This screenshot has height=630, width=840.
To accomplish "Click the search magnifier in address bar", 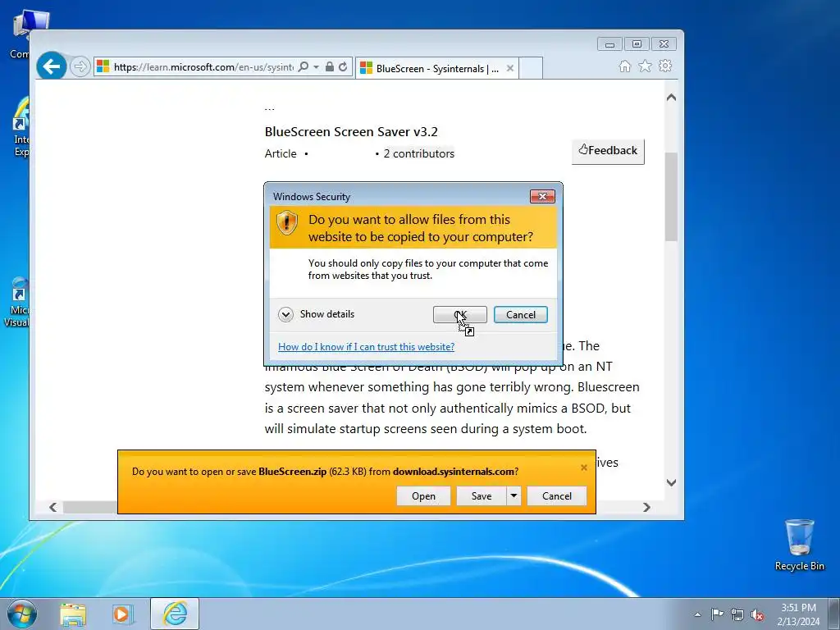I will 304,66.
